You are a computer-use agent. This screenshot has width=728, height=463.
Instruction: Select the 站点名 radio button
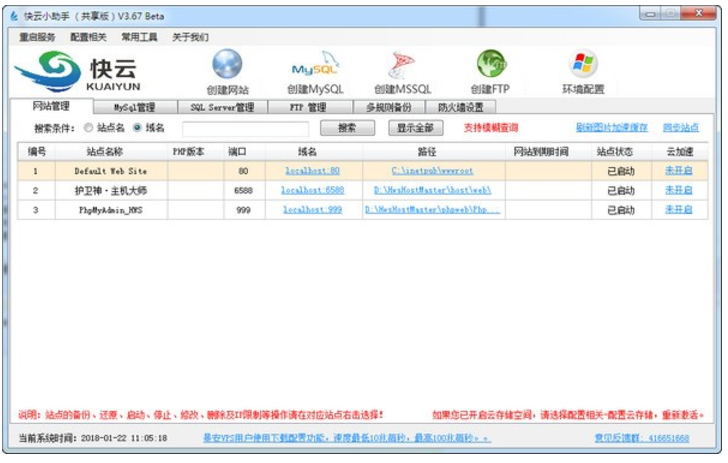(x=88, y=128)
